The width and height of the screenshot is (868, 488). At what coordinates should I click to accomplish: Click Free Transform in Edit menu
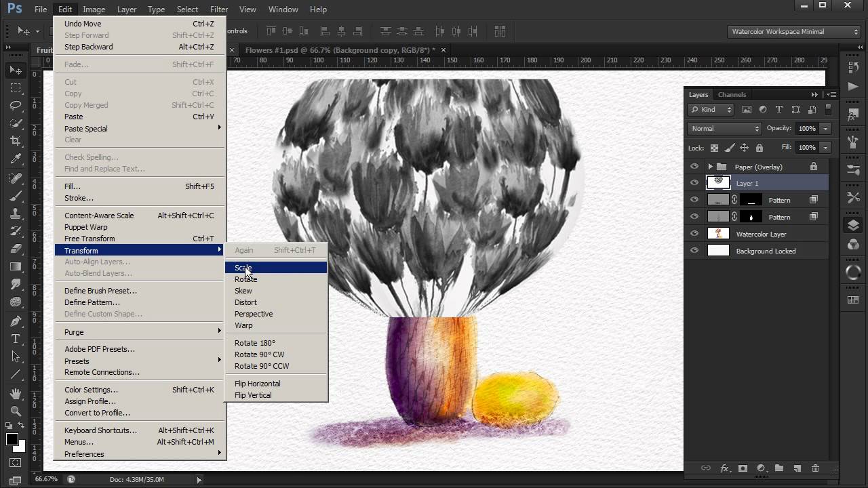[x=140, y=239]
